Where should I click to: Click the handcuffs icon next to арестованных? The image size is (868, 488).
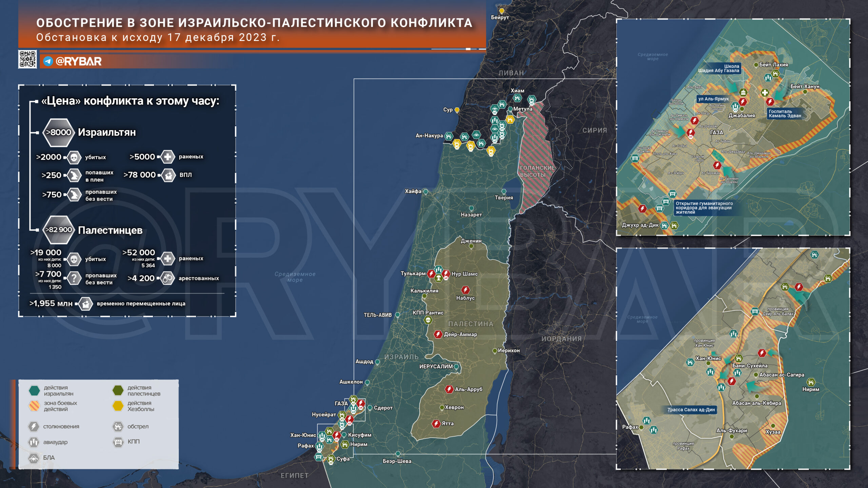point(167,278)
